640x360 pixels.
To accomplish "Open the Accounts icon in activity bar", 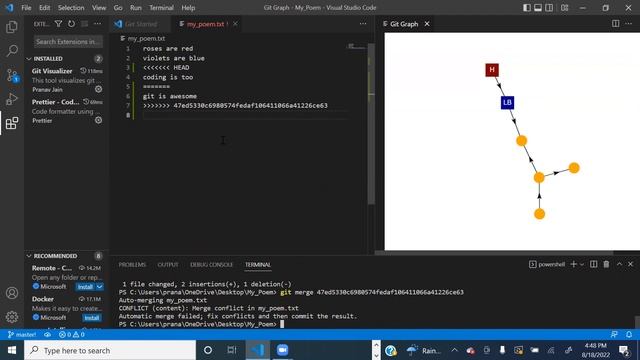I will click(12, 293).
